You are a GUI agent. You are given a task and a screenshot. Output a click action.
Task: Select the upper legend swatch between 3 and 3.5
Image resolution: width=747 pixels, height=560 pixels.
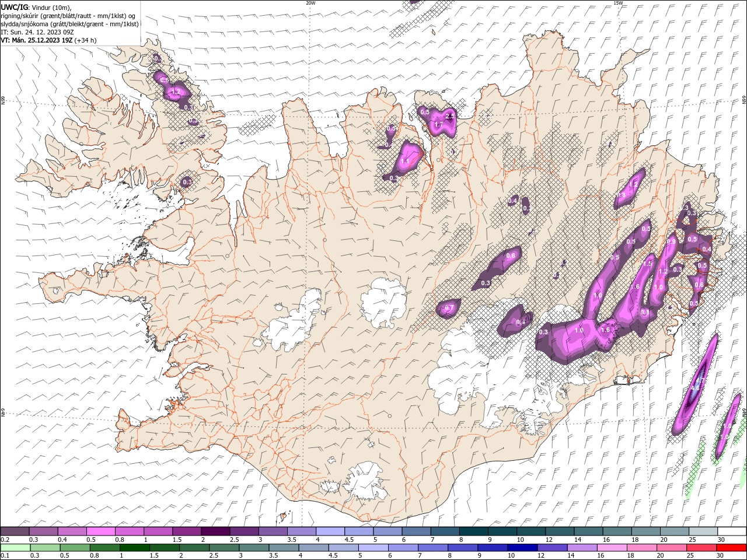point(273,531)
